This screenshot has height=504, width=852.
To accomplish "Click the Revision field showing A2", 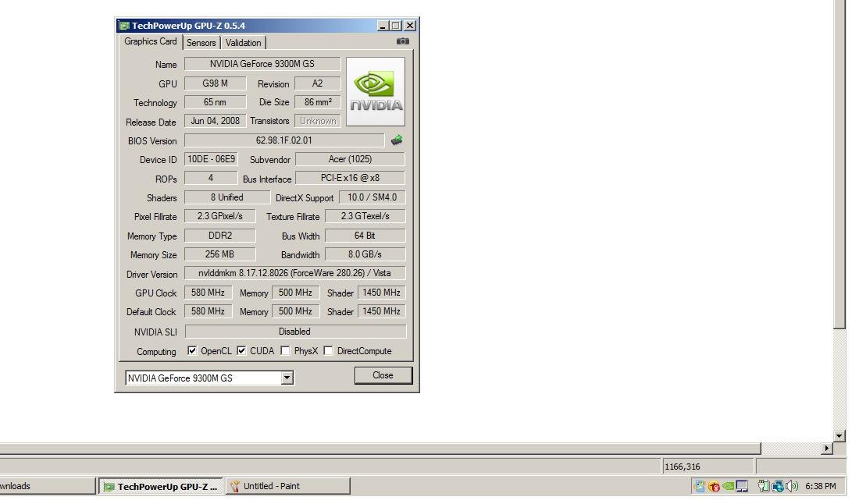I will (x=317, y=83).
